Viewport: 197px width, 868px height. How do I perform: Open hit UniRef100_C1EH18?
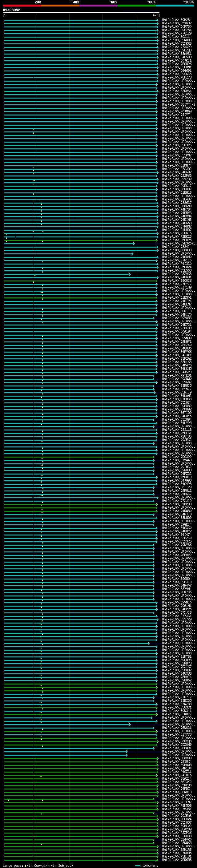coord(177,192)
